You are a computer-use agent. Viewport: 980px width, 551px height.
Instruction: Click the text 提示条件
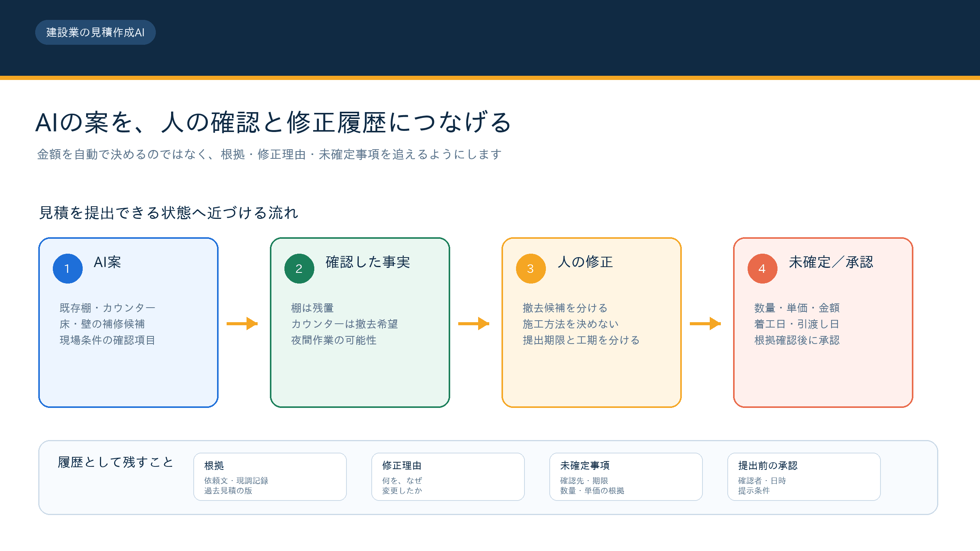[x=754, y=491]
